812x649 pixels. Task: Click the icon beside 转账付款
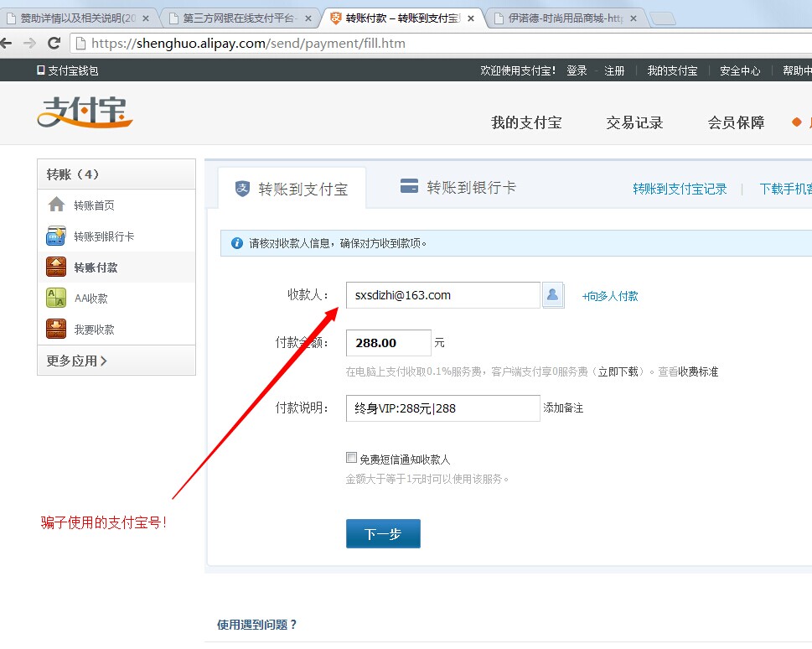(x=56, y=267)
